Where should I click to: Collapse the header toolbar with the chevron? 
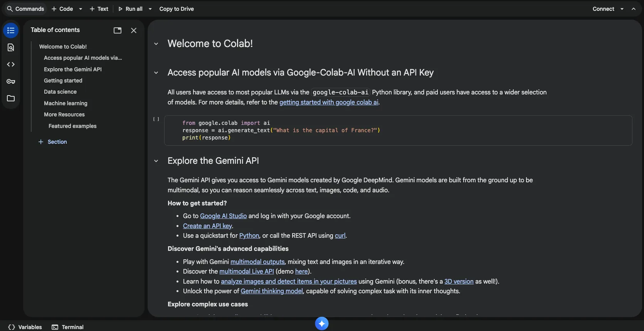634,9
